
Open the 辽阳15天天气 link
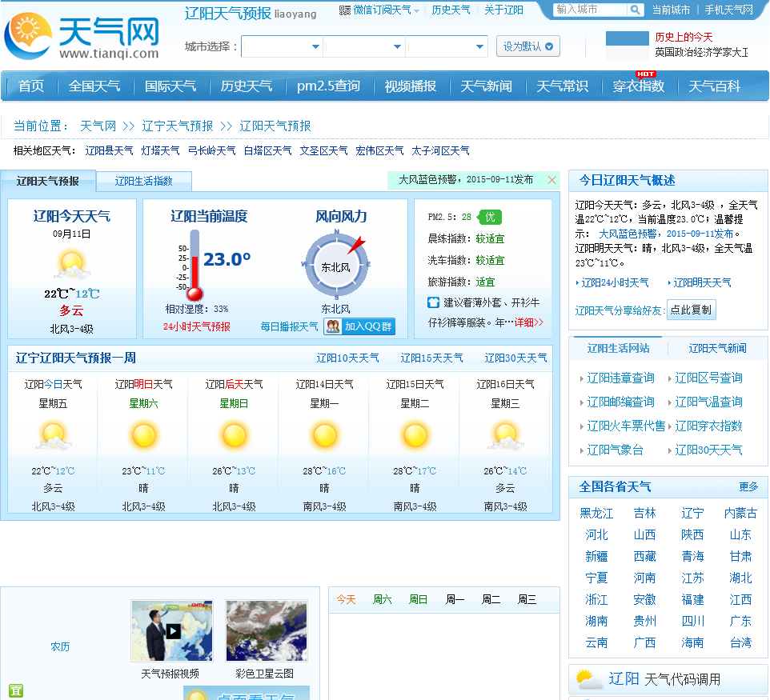coord(431,358)
